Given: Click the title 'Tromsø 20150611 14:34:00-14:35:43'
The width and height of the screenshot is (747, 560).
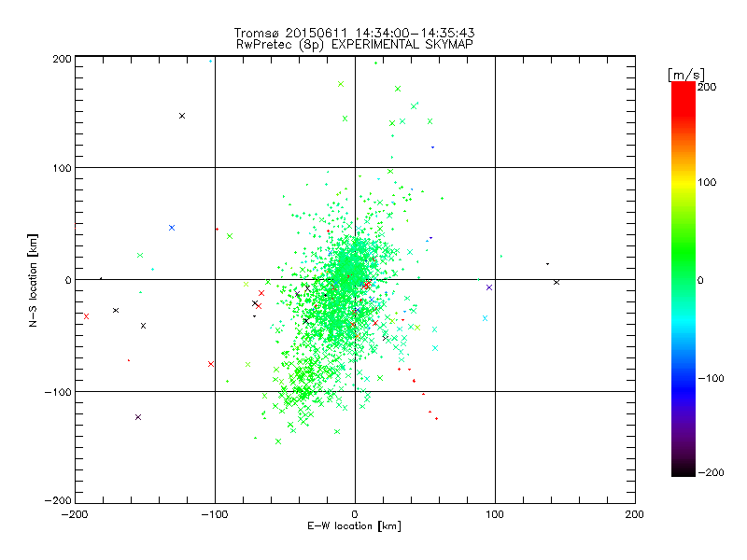Looking at the screenshot, I should coord(355,33).
